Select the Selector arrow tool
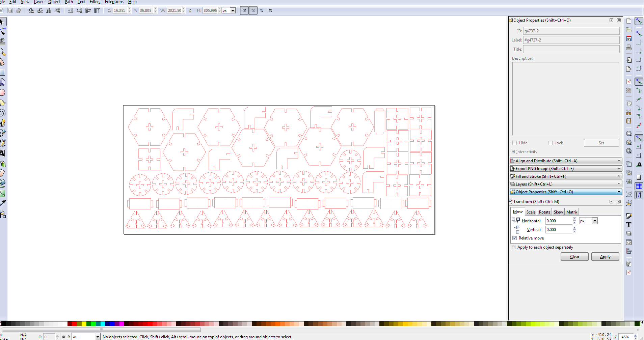 tap(2, 22)
